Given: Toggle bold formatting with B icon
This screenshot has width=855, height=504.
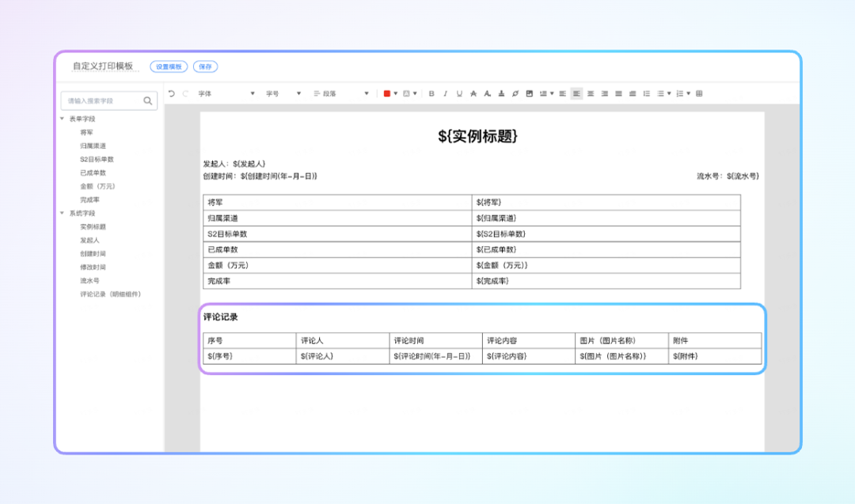Looking at the screenshot, I should 431,93.
